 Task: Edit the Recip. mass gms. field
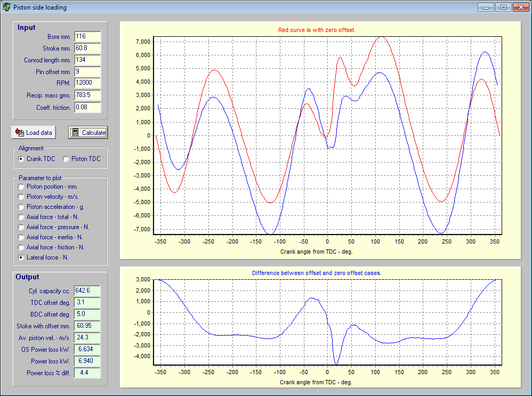point(87,95)
